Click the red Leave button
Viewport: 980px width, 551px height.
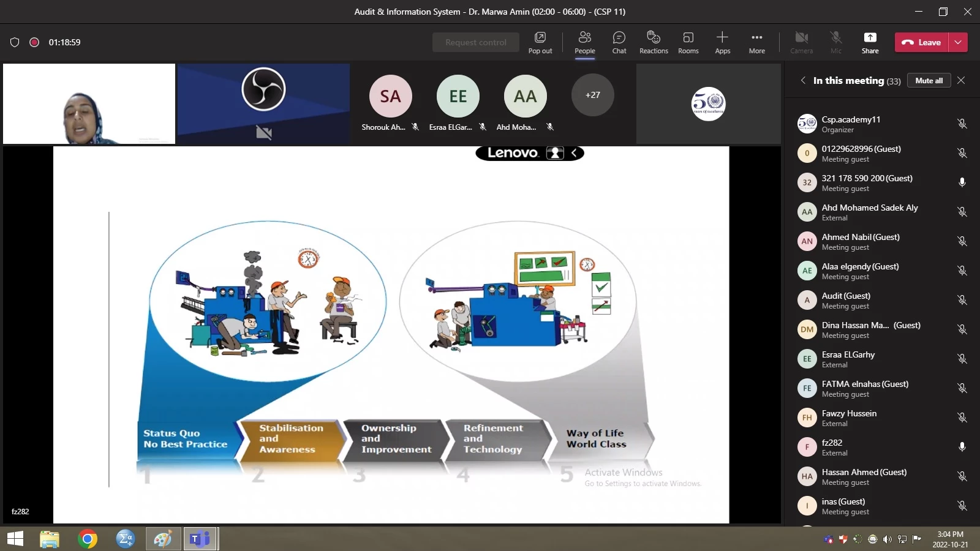(921, 42)
